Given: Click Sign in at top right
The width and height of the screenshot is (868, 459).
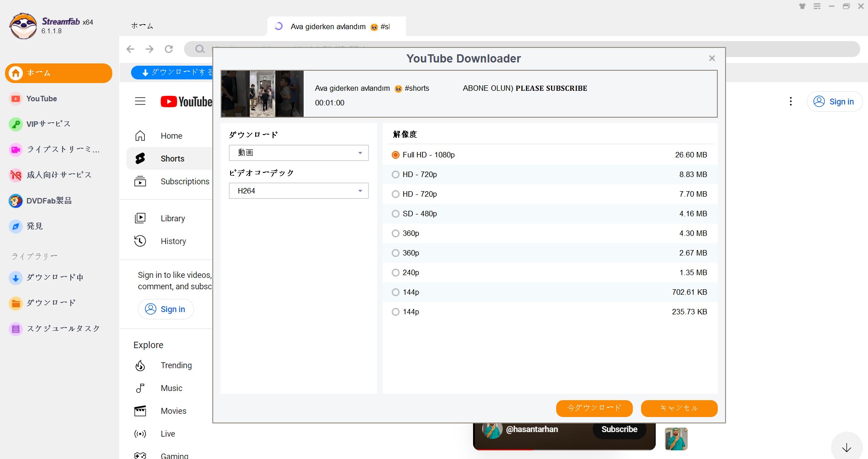Looking at the screenshot, I should [x=835, y=102].
